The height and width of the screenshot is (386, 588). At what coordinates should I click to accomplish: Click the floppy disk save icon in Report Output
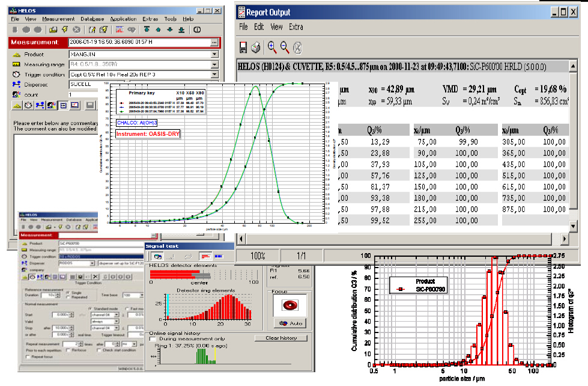pyautogui.click(x=243, y=47)
